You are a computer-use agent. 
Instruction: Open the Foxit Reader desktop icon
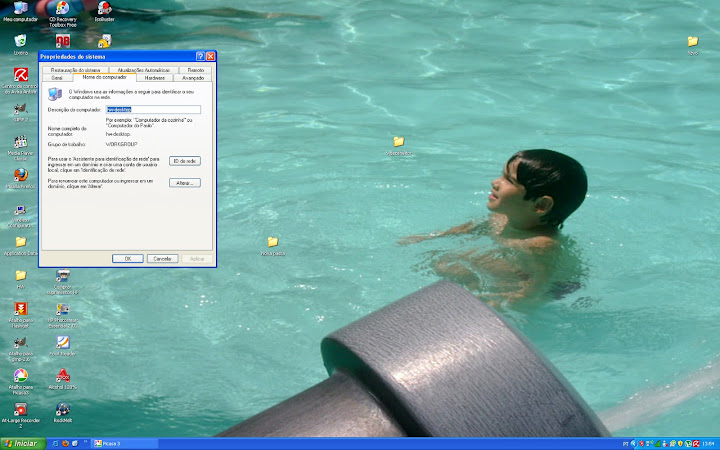click(x=62, y=346)
